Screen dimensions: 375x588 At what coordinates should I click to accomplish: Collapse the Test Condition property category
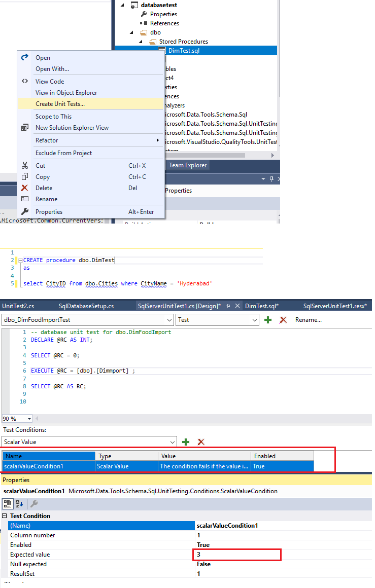pyautogui.click(x=5, y=516)
